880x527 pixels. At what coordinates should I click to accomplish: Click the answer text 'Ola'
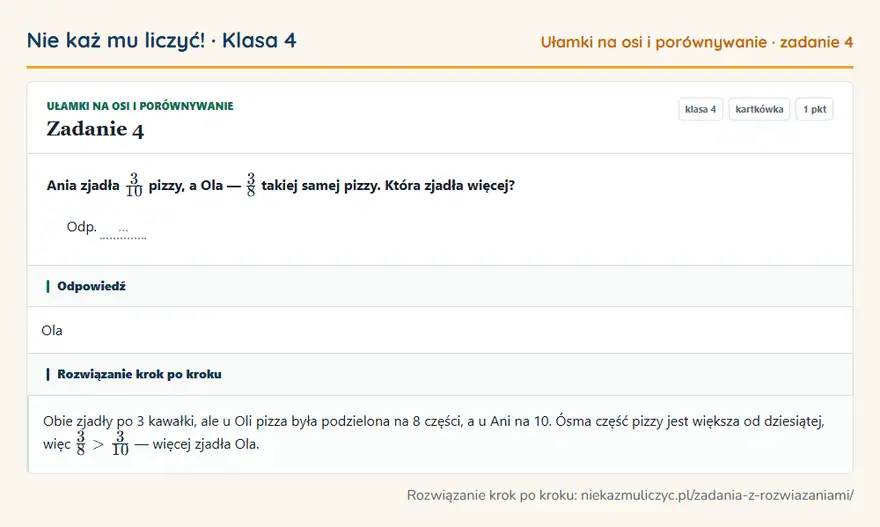click(x=52, y=331)
